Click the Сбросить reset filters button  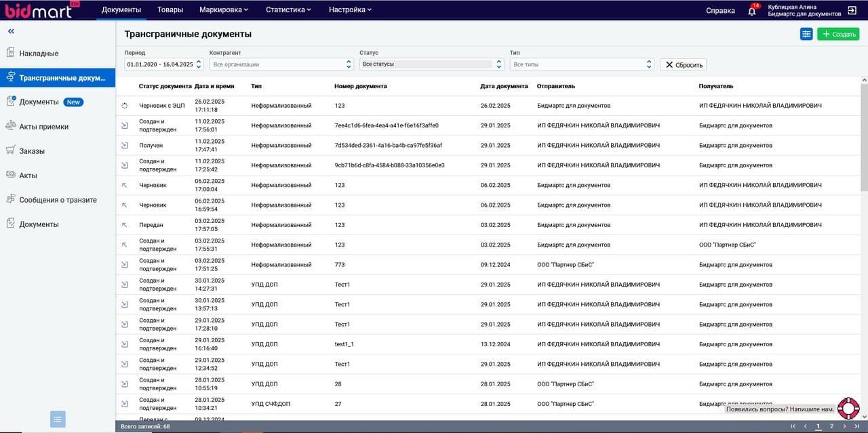(683, 64)
